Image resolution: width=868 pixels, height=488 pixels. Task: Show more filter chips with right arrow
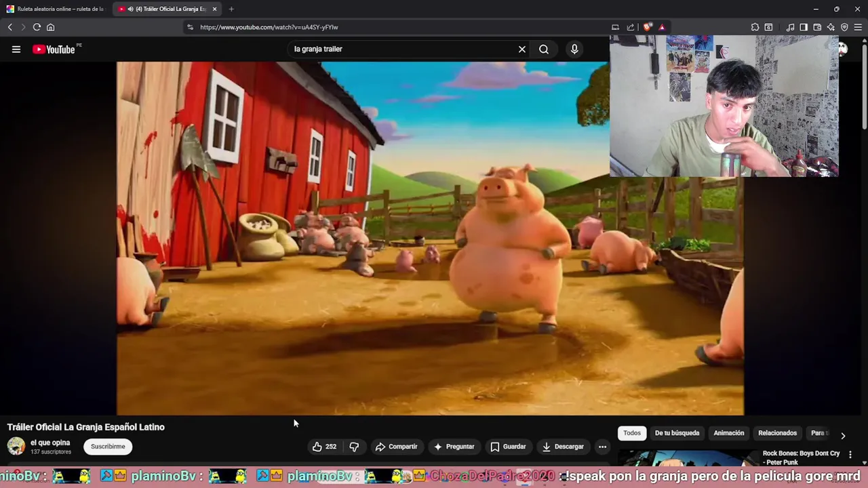(843, 436)
